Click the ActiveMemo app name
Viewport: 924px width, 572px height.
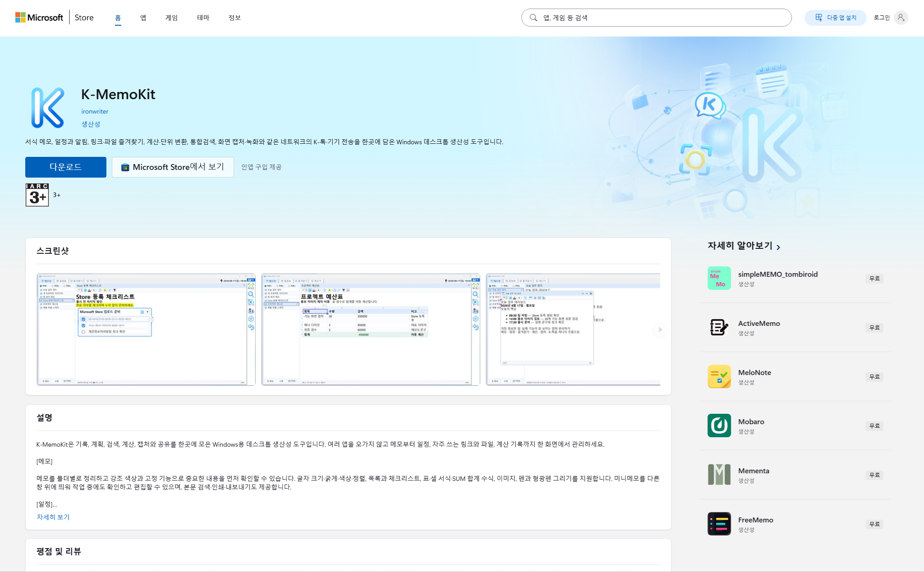[759, 323]
